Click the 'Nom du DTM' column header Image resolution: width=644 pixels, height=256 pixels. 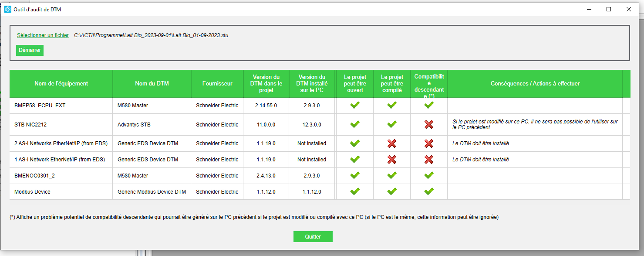click(152, 84)
